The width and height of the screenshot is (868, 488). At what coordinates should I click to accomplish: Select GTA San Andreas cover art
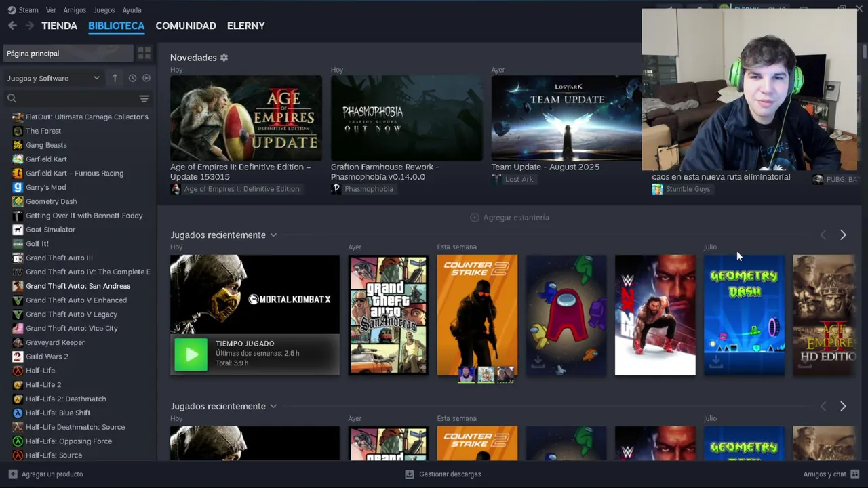pyautogui.click(x=388, y=315)
